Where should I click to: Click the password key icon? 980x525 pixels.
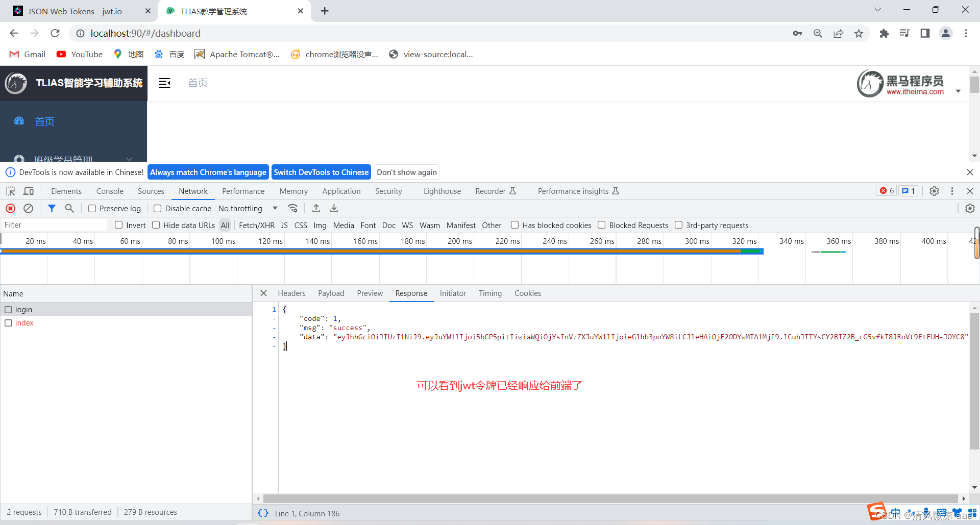point(797,33)
